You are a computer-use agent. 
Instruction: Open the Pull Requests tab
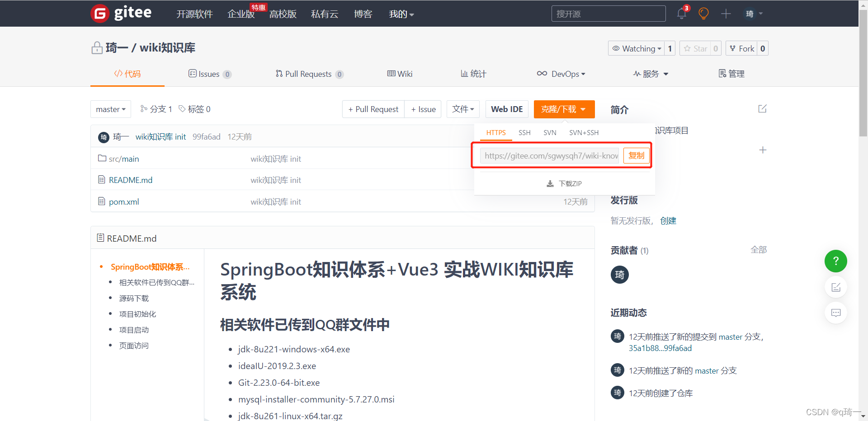coord(310,74)
